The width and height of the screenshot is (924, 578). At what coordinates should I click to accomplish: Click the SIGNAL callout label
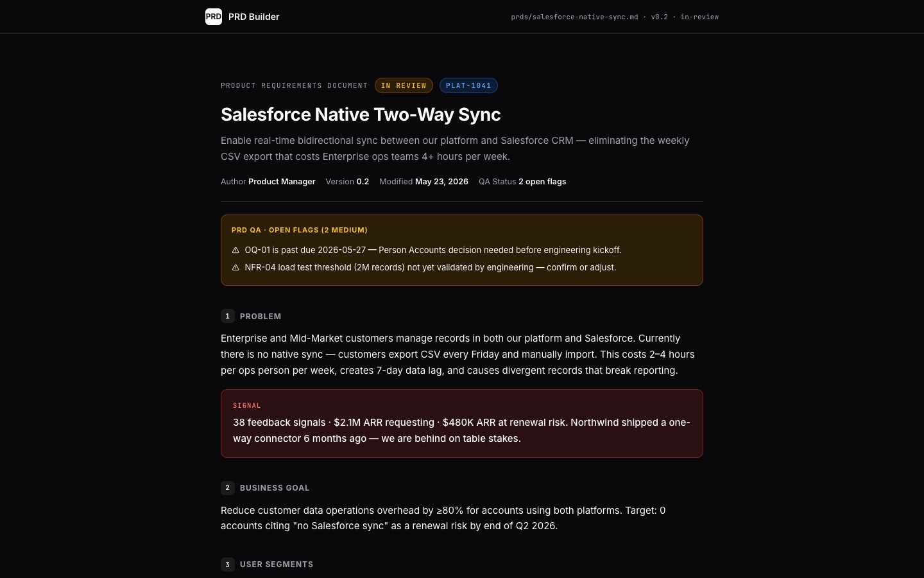tap(247, 406)
